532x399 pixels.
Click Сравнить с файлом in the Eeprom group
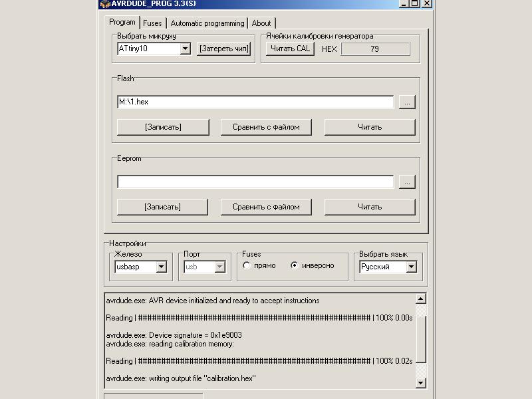[266, 207]
